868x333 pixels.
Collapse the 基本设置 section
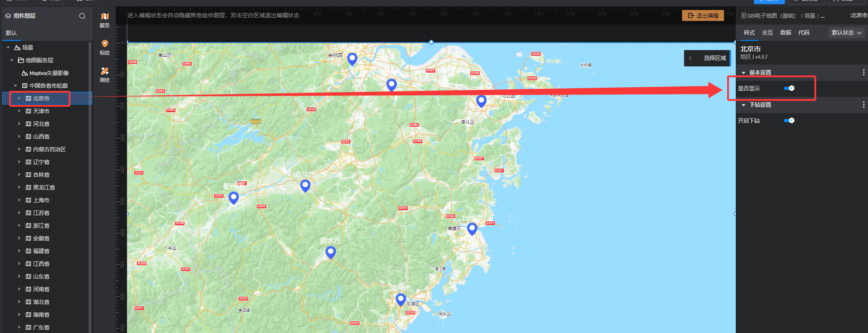point(743,73)
